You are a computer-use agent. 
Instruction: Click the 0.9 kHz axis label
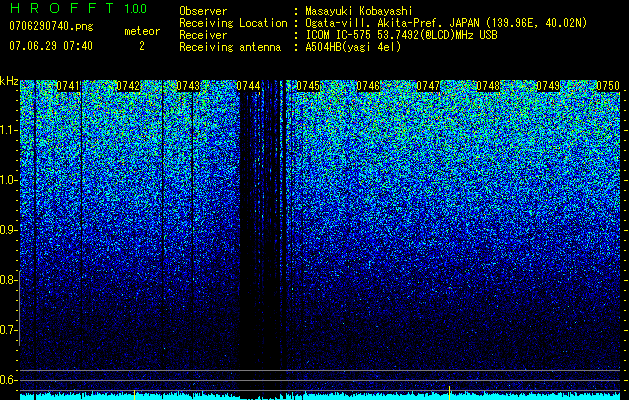pos(9,230)
